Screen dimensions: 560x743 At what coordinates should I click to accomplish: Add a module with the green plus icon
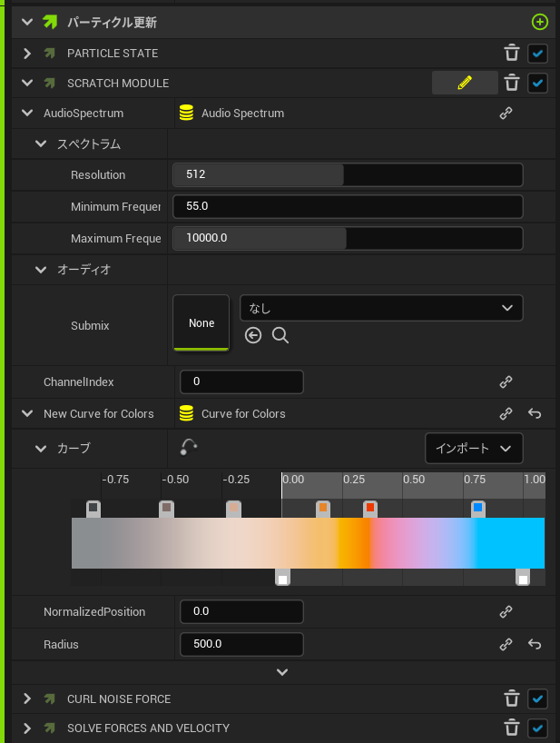point(540,22)
